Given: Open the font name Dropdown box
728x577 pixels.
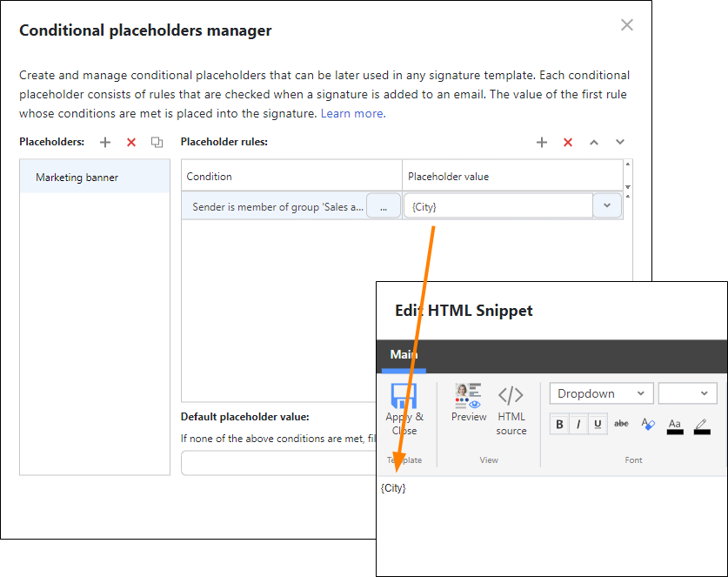Looking at the screenshot, I should pyautogui.click(x=601, y=393).
